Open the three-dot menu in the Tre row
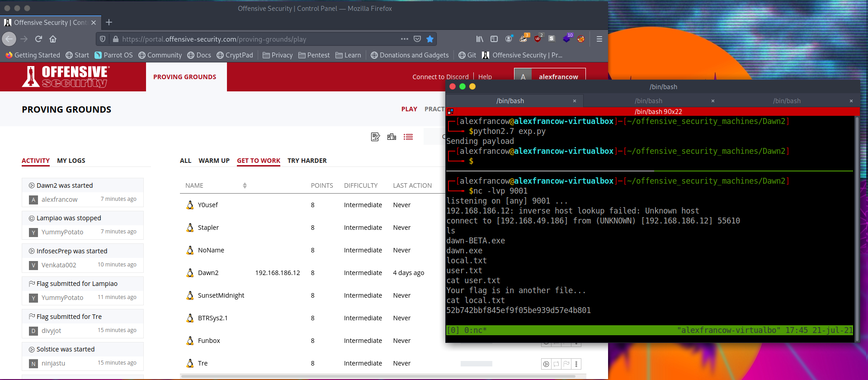Image resolution: width=868 pixels, height=380 pixels. 576,364
